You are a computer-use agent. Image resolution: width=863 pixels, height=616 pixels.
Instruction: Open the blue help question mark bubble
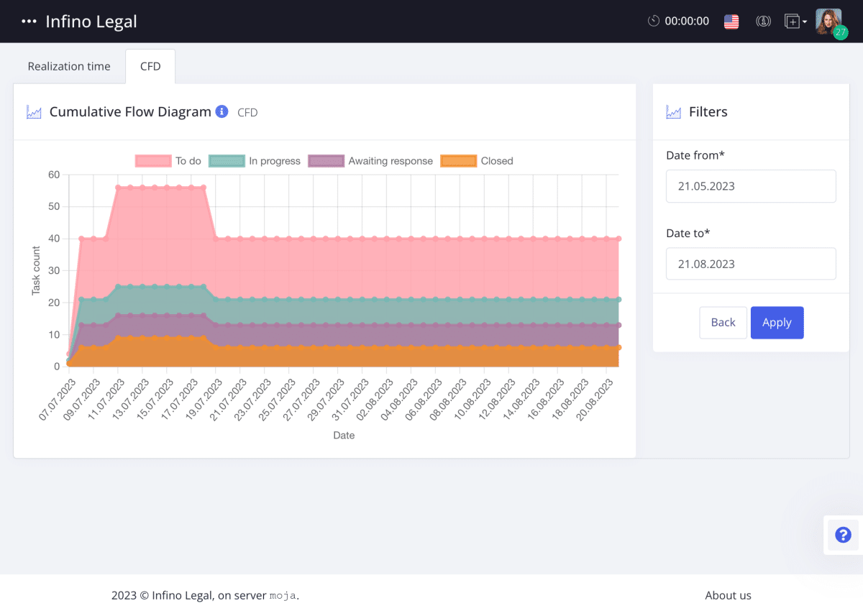coord(842,535)
